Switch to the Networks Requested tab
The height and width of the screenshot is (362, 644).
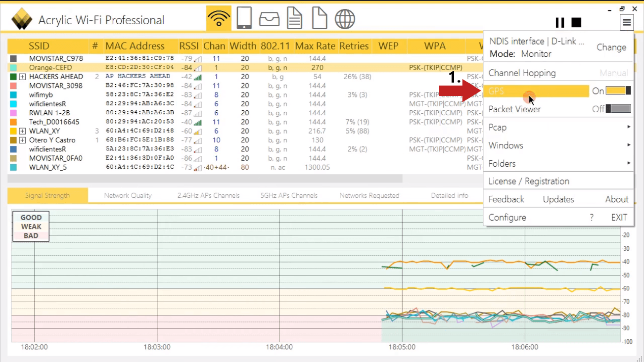pyautogui.click(x=369, y=195)
